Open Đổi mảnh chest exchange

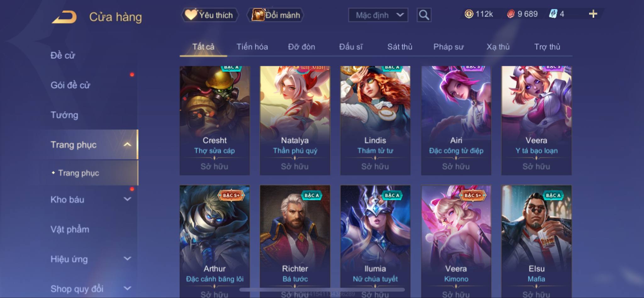click(x=275, y=15)
